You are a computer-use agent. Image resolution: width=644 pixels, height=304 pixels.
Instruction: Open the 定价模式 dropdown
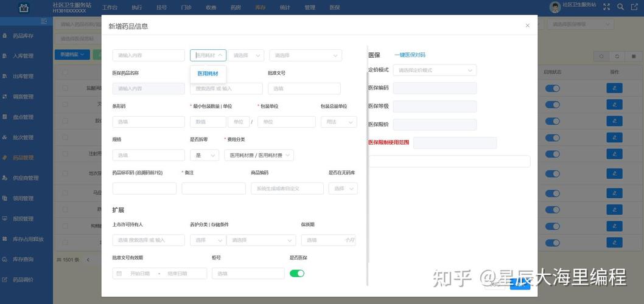(x=435, y=70)
